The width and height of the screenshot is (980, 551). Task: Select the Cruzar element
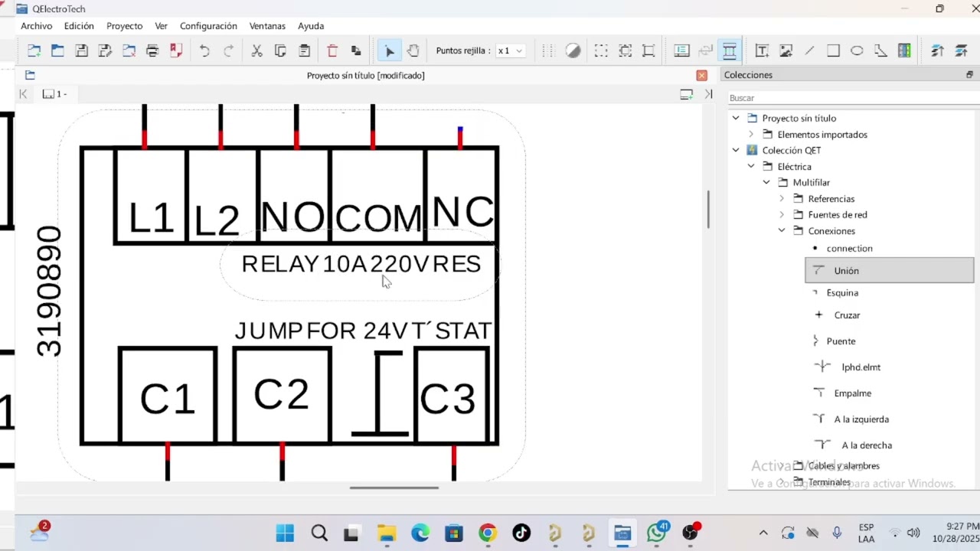click(847, 315)
